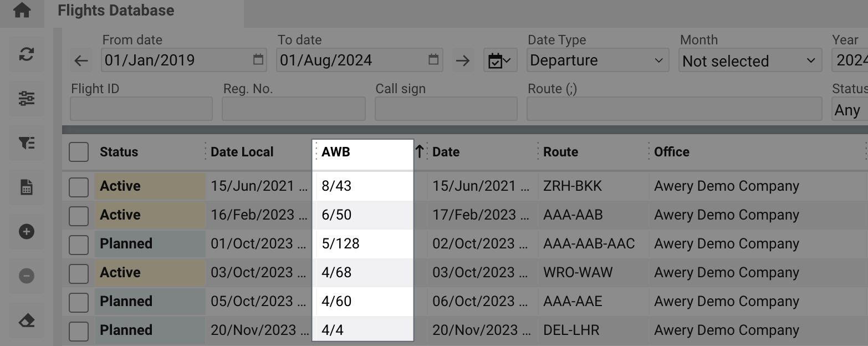Image resolution: width=868 pixels, height=346 pixels.
Task: Select the Flights Database tab
Action: coord(116,11)
